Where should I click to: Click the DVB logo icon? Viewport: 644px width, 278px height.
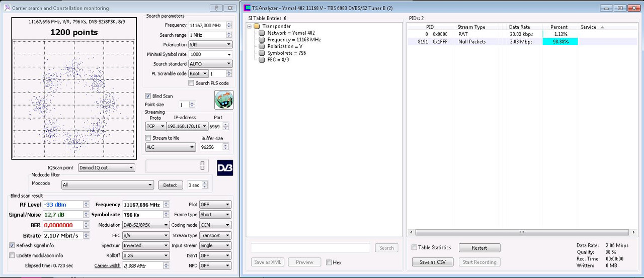tap(225, 167)
